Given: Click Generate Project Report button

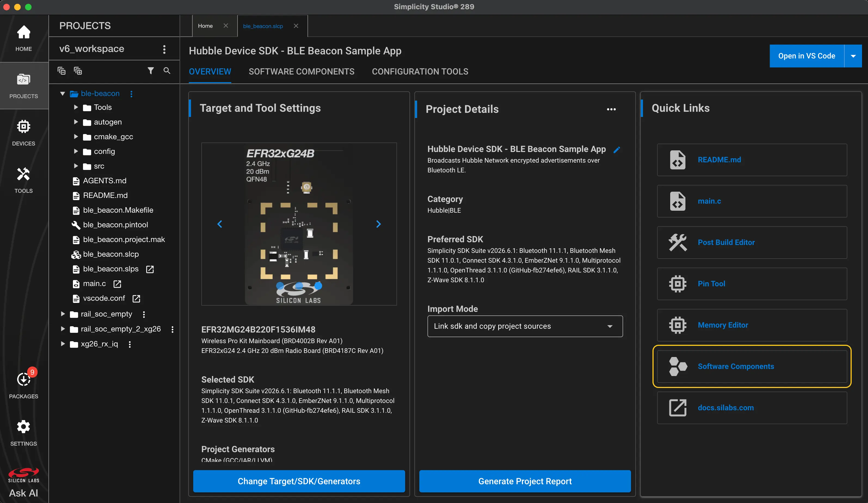Looking at the screenshot, I should [x=525, y=481].
